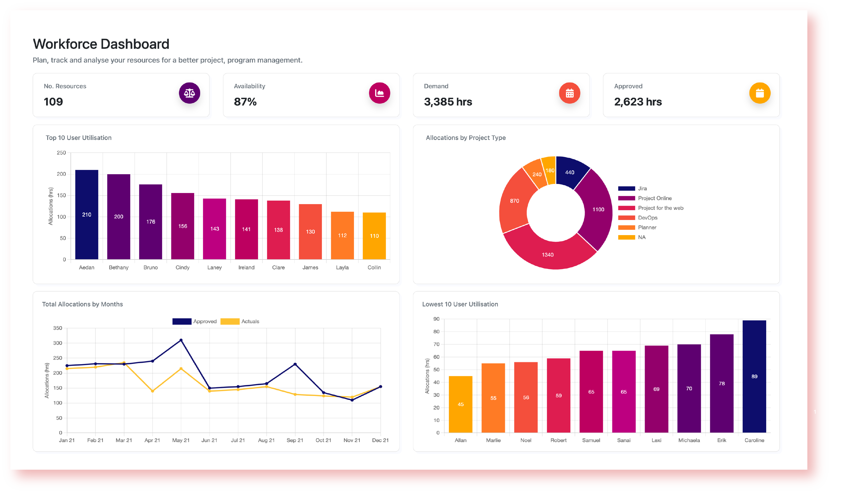Click the scale icon on No. Resources card
868x493 pixels.
(x=189, y=93)
